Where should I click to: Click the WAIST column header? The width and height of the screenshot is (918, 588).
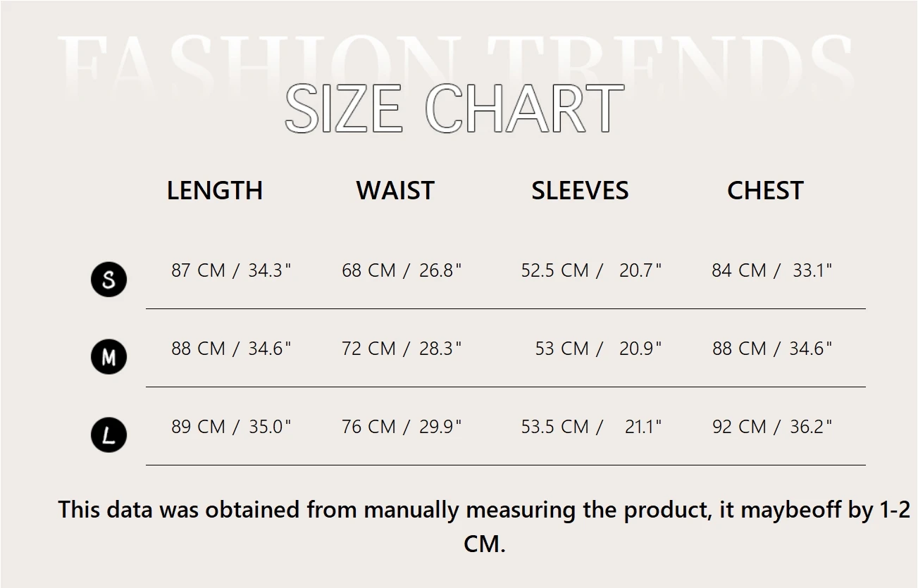pos(395,191)
